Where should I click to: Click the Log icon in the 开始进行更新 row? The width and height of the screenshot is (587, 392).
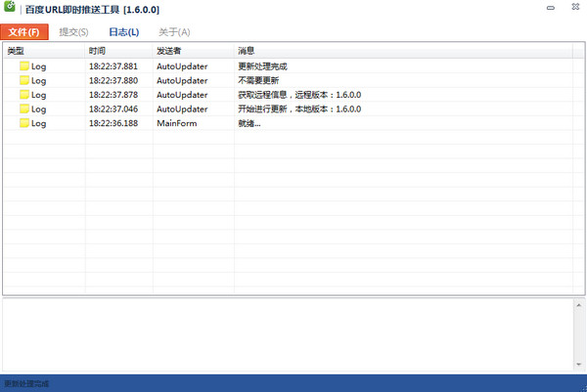click(24, 109)
